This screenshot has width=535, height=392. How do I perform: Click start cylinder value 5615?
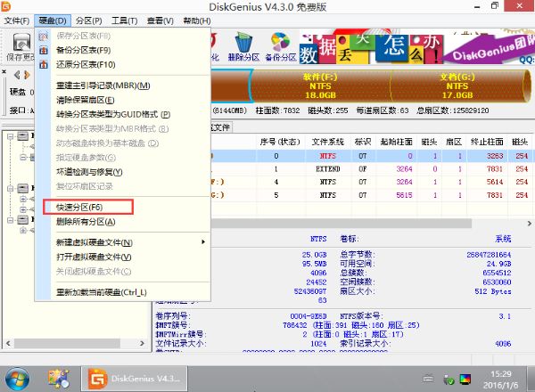pos(404,195)
